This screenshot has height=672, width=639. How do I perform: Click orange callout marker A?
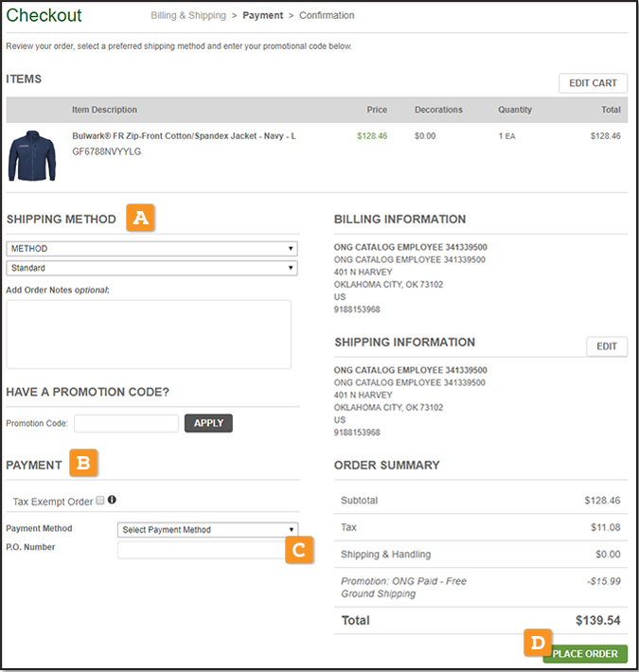click(141, 219)
